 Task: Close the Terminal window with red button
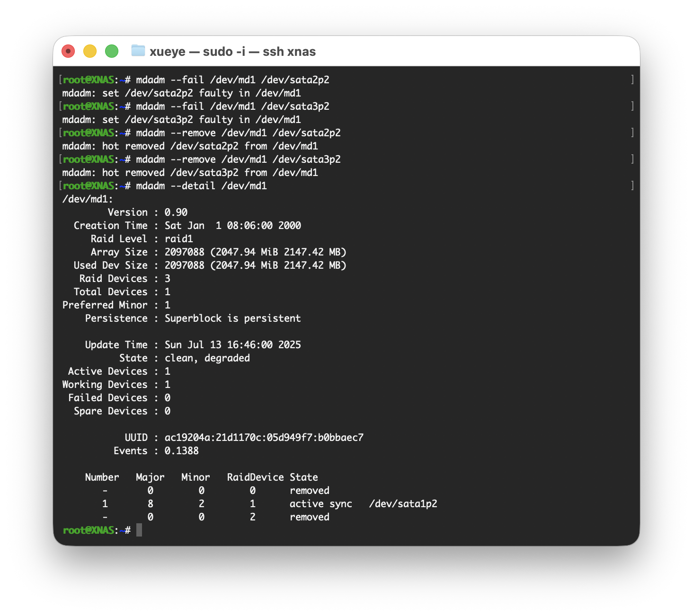(69, 51)
